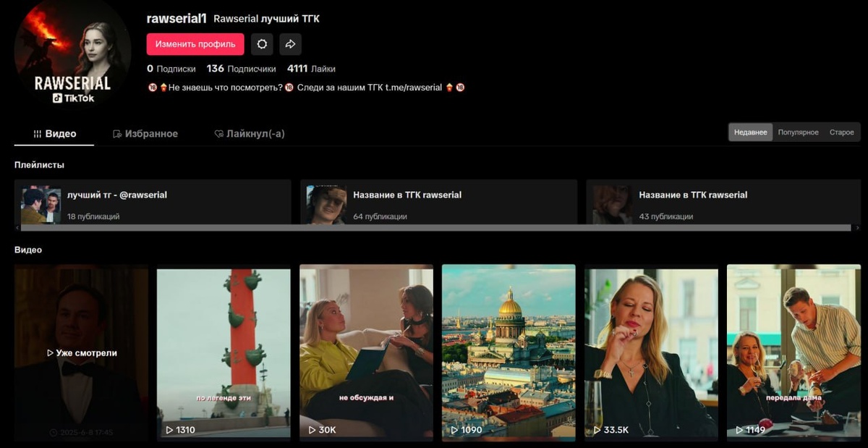Click the play icon beside 33.5K views
Viewport: 868px width, 448px height.
click(x=597, y=430)
